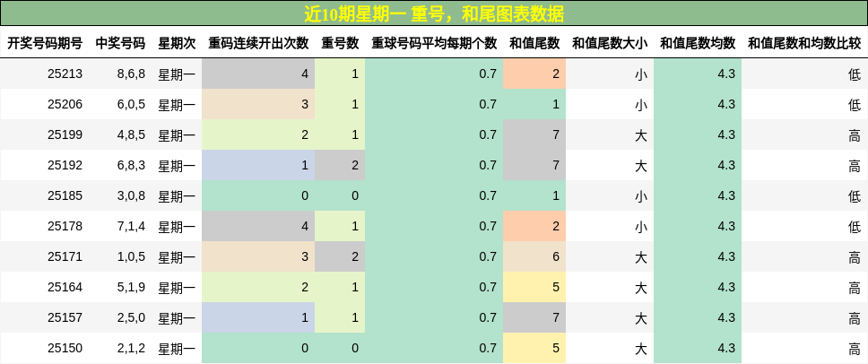This screenshot has height=364, width=868.
Task: Click 小 in row 25213
Action: pyautogui.click(x=641, y=74)
